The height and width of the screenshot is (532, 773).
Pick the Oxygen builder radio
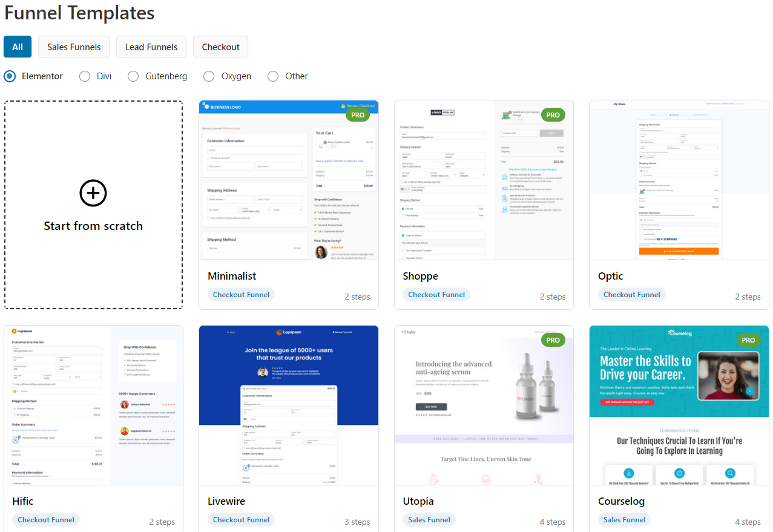pos(209,76)
